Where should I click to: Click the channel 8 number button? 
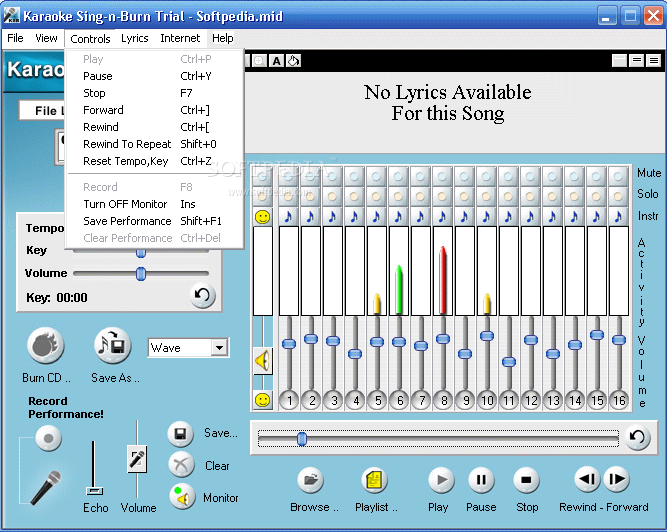pyautogui.click(x=443, y=400)
